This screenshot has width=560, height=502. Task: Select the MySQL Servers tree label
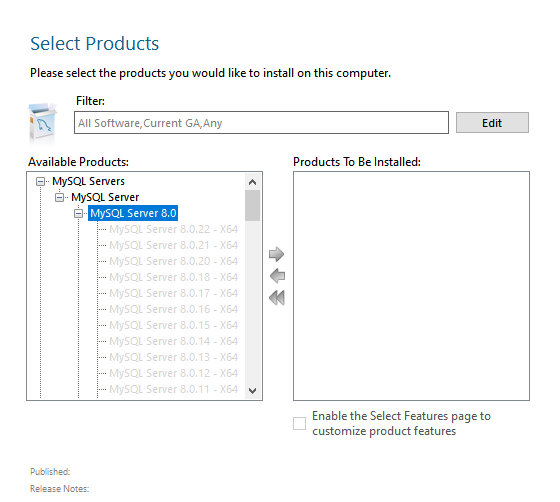pyautogui.click(x=88, y=181)
